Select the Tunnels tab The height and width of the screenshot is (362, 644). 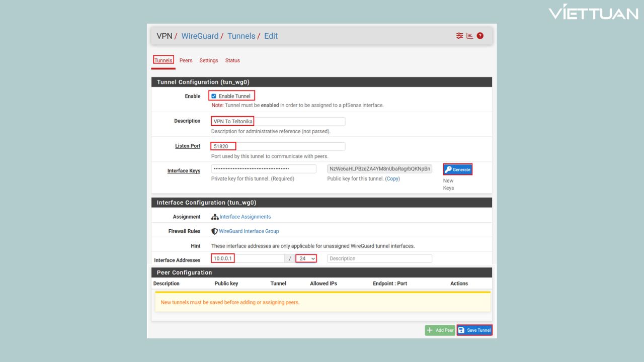[x=163, y=60]
